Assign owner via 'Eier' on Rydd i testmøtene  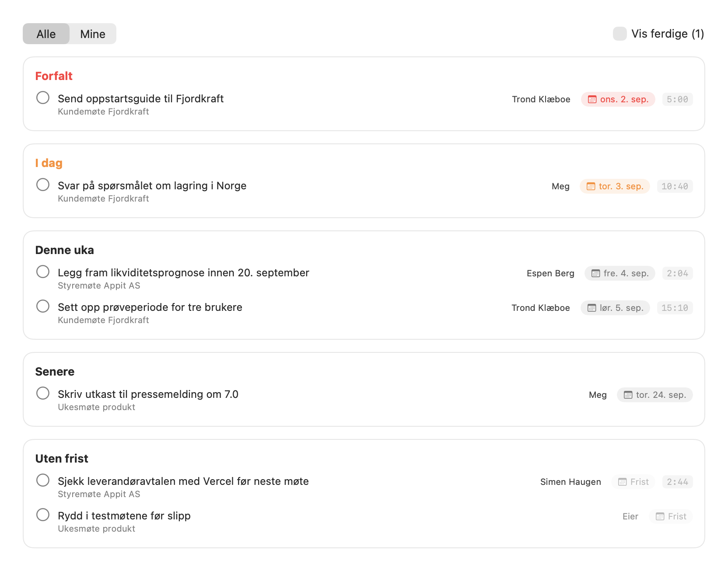tap(630, 516)
